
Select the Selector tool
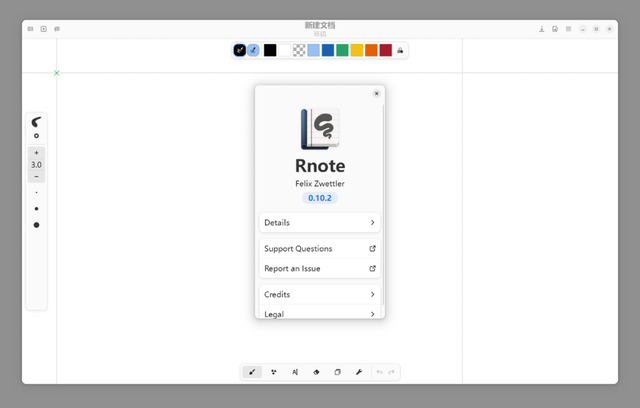coord(337,372)
